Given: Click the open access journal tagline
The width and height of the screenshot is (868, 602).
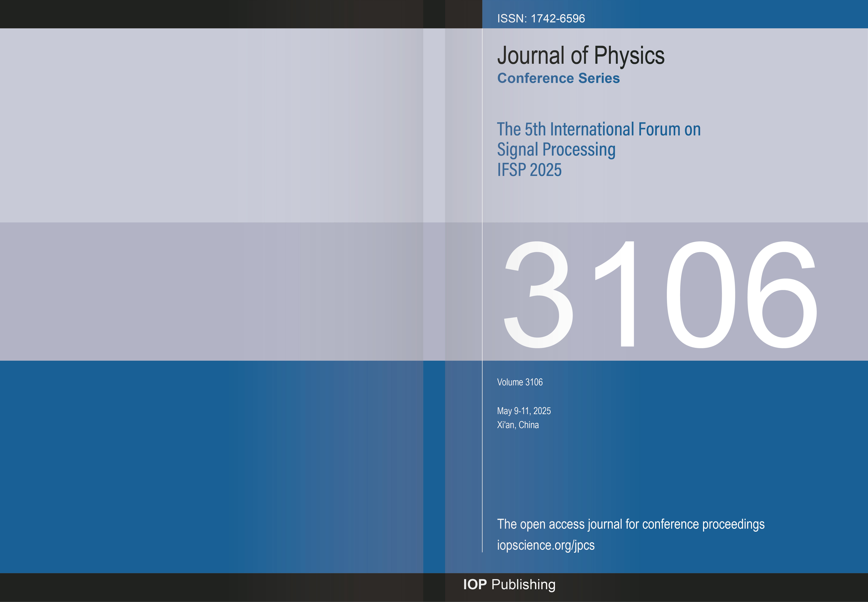Looking at the screenshot, I should tap(631, 524).
